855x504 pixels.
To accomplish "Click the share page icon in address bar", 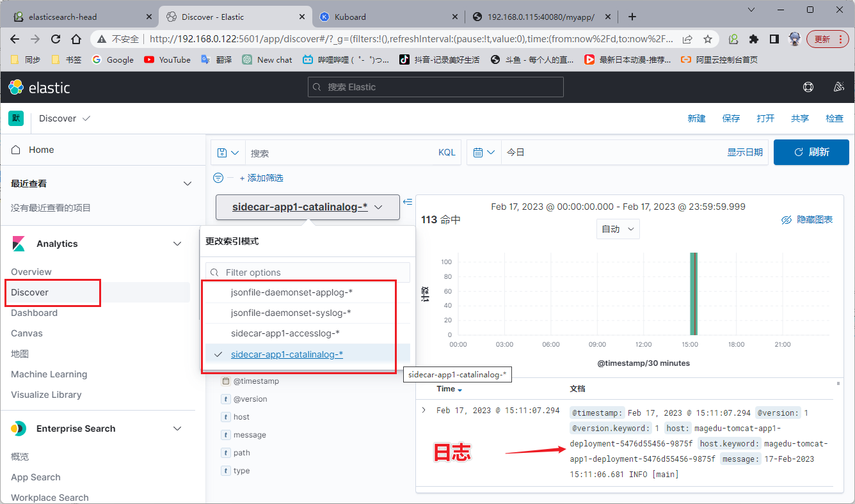I will pyautogui.click(x=687, y=39).
